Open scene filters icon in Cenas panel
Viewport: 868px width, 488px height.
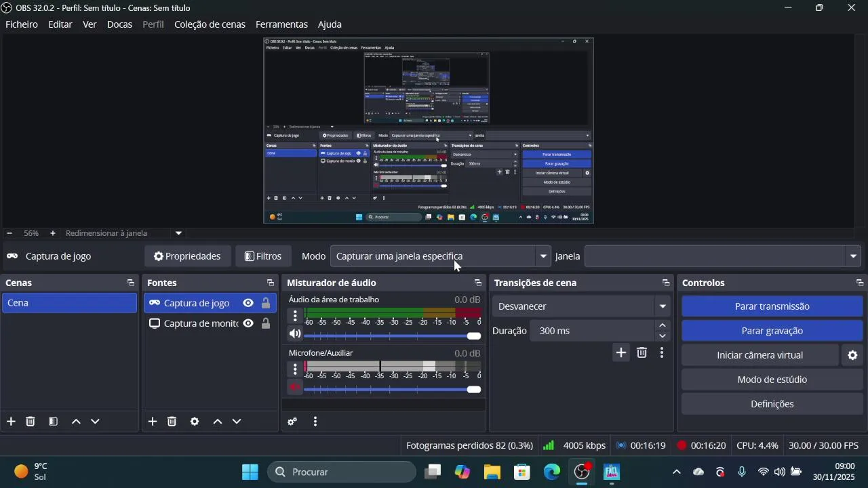pos(53,422)
